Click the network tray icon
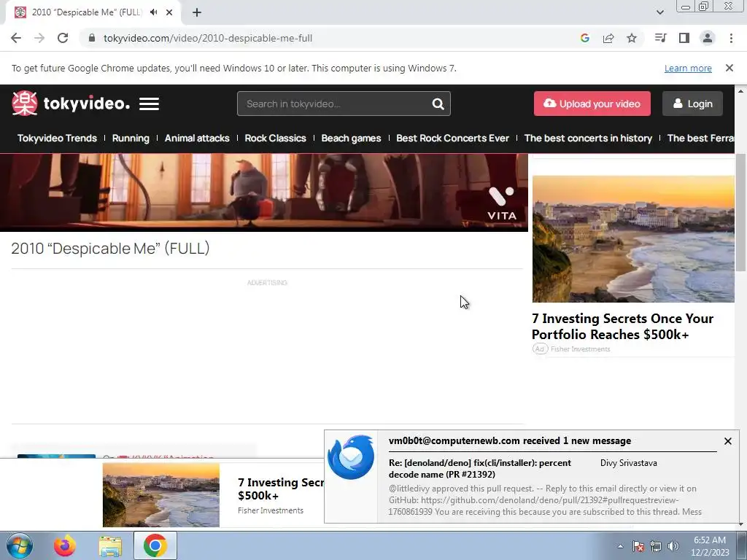747x560 pixels. [x=656, y=546]
